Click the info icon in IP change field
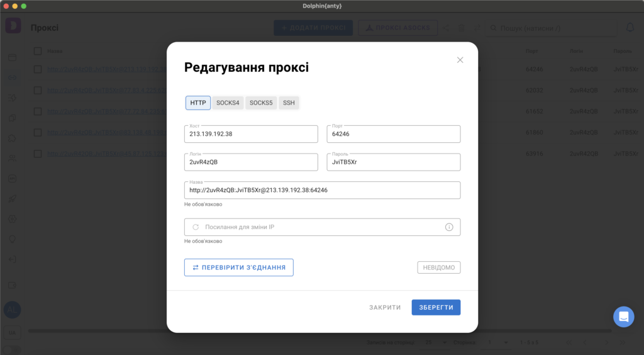 (449, 227)
